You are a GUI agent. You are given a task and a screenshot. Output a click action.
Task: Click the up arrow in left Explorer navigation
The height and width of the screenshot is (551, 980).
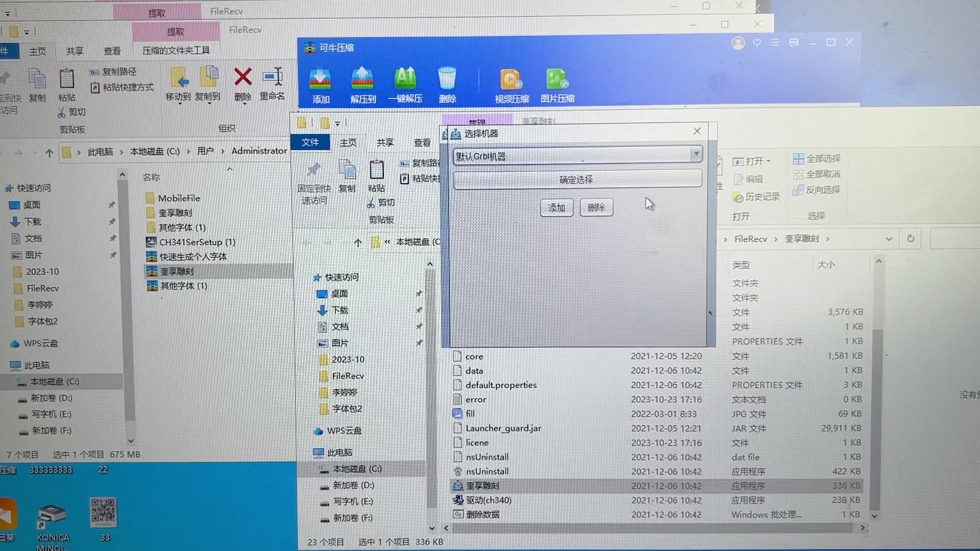49,152
